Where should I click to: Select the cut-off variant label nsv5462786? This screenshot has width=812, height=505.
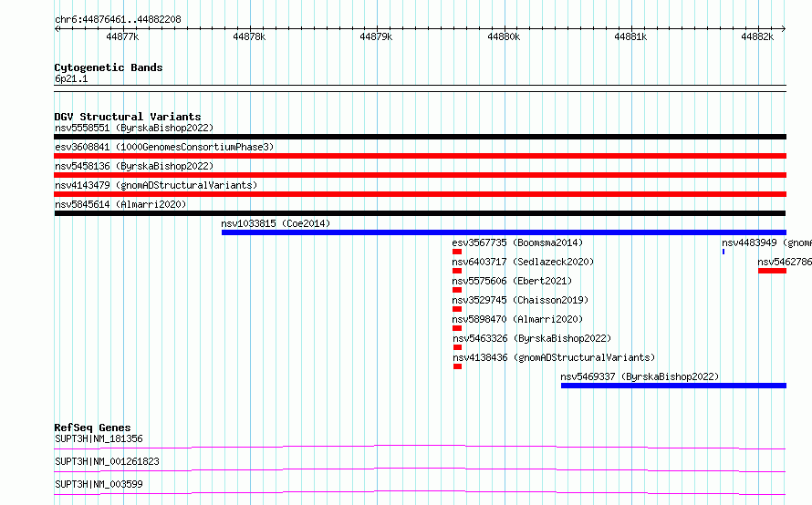pos(785,262)
